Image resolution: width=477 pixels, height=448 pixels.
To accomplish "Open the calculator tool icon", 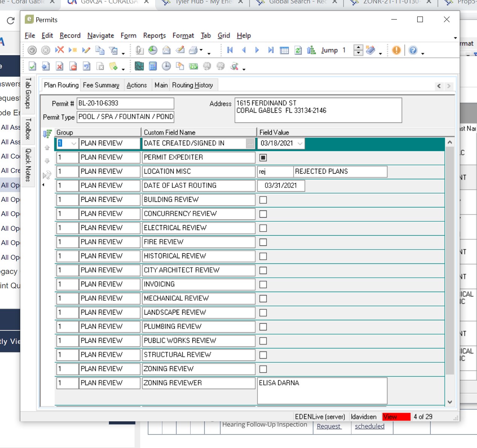I will click(153, 67).
